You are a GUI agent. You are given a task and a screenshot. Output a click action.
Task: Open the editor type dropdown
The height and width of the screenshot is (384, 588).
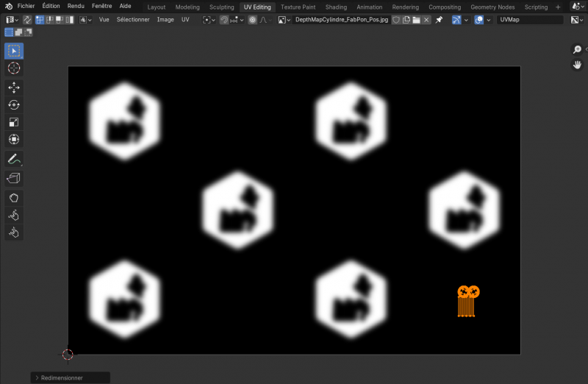pos(12,20)
